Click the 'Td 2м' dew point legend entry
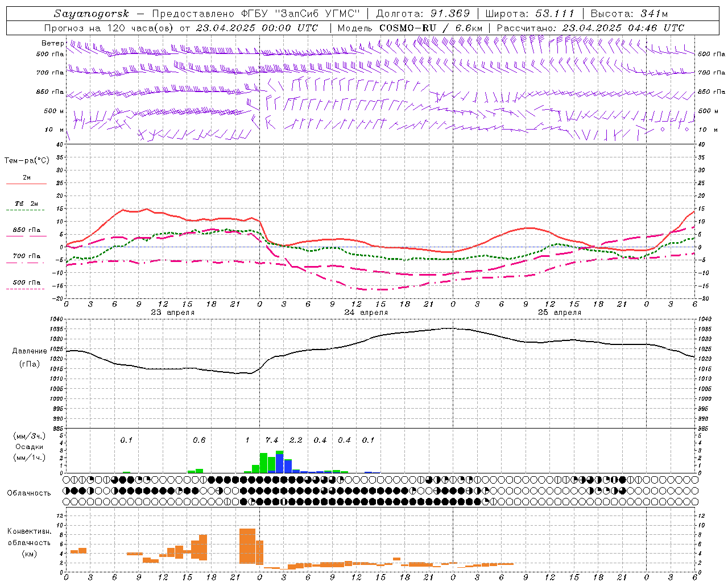Image resolution: width=728 pixels, height=582 pixels. click(x=27, y=203)
